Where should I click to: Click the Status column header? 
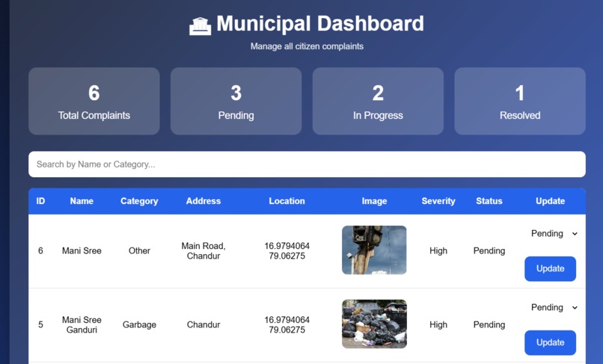(x=489, y=201)
